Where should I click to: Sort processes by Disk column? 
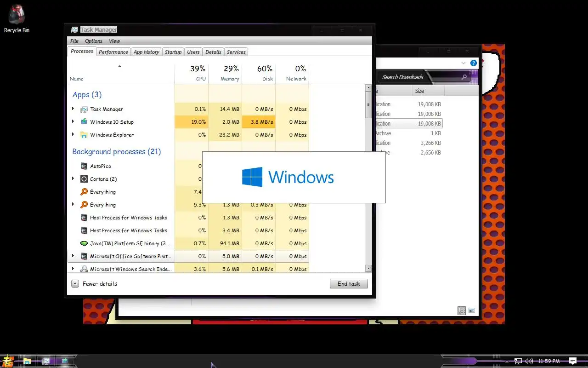[259, 74]
